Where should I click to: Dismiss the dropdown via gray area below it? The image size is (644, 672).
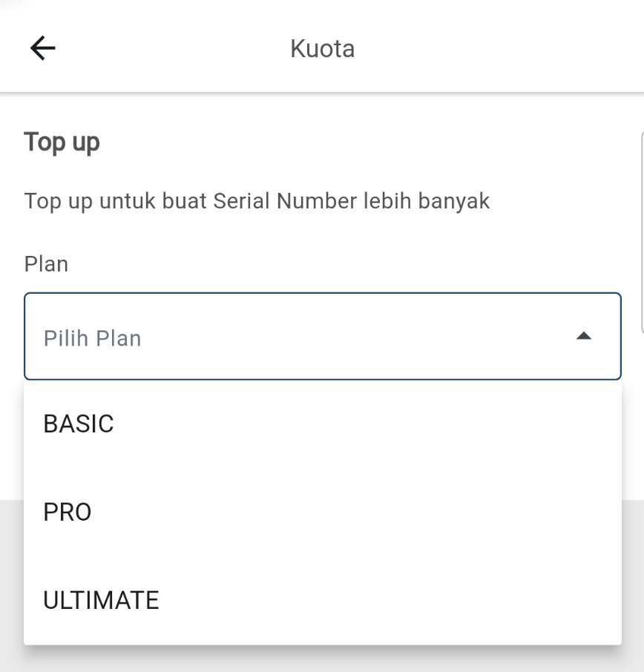pyautogui.click(x=322, y=659)
